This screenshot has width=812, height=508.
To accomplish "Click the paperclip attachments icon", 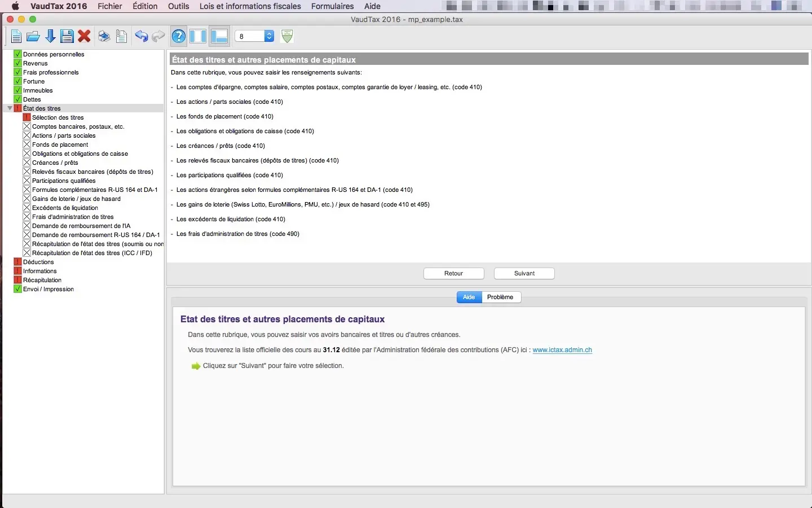I will (121, 37).
